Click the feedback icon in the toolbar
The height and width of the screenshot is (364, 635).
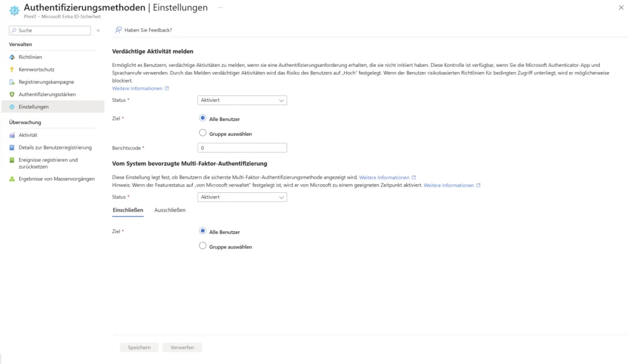(118, 30)
